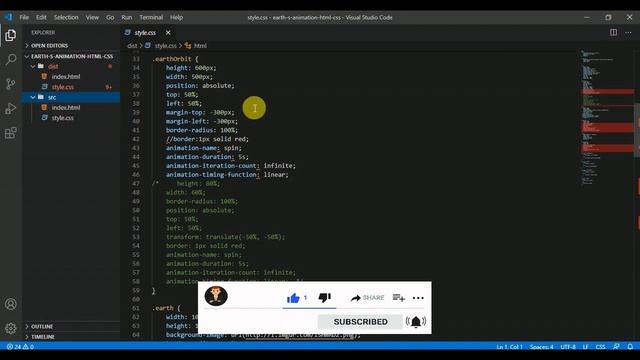640x360 pixels.
Task: Open the View menu
Action: (92, 17)
